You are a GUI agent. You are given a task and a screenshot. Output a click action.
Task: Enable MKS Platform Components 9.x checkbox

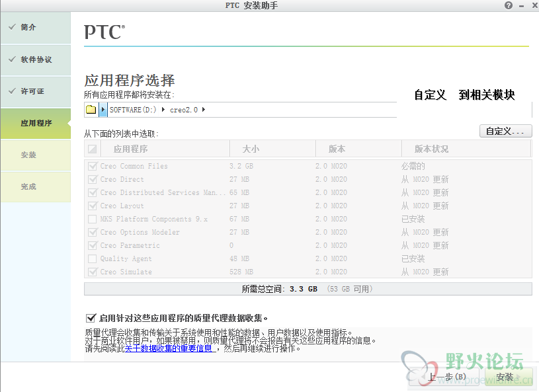pyautogui.click(x=92, y=219)
